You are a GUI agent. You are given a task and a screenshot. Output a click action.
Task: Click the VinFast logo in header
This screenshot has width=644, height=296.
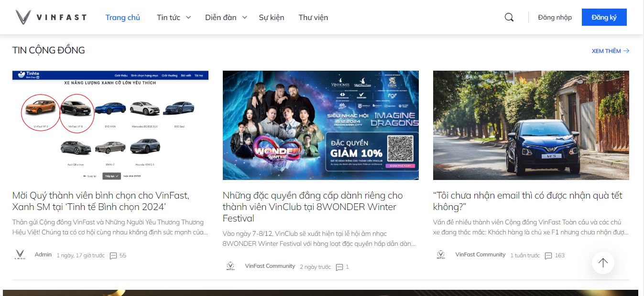pos(51,17)
